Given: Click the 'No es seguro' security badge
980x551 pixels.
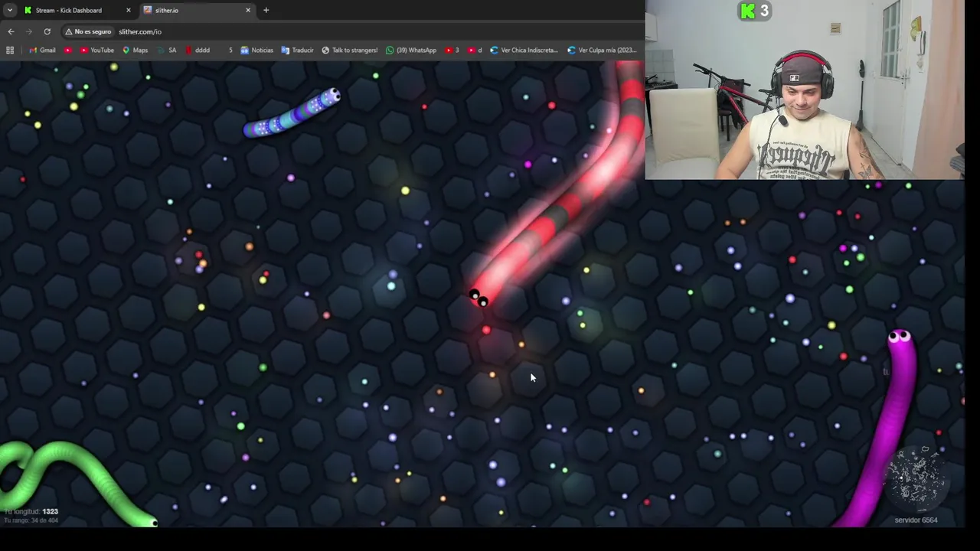Looking at the screenshot, I should (x=89, y=31).
